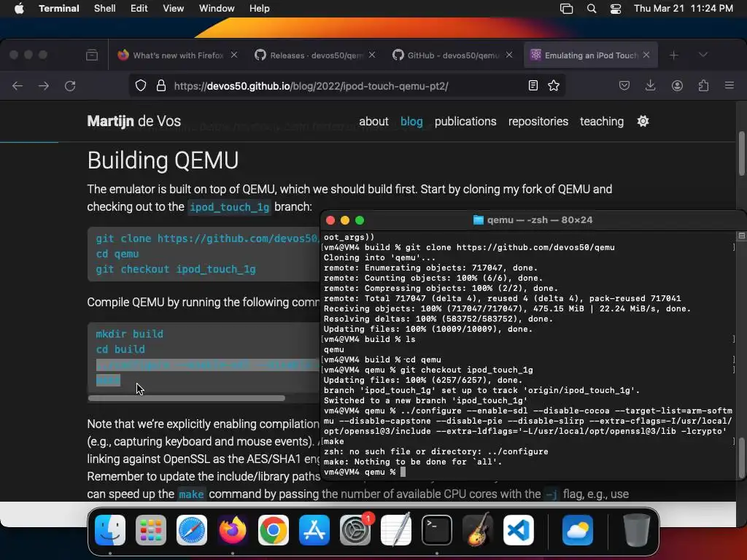Go back to previous page

(18, 86)
